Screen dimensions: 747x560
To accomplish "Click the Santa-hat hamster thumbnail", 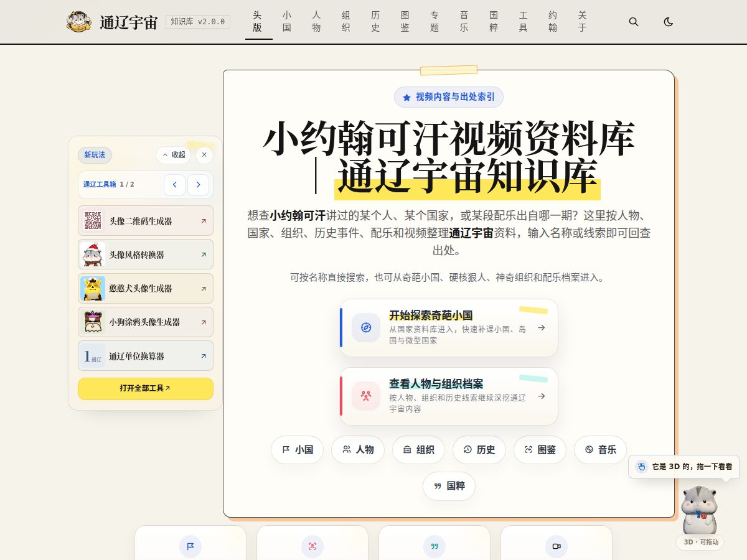I will (x=93, y=254).
